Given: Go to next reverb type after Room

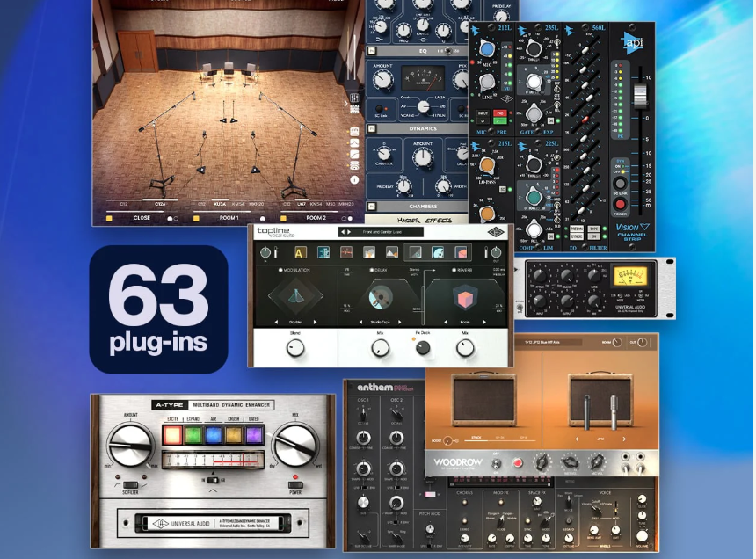Looking at the screenshot, I should click(x=484, y=322).
